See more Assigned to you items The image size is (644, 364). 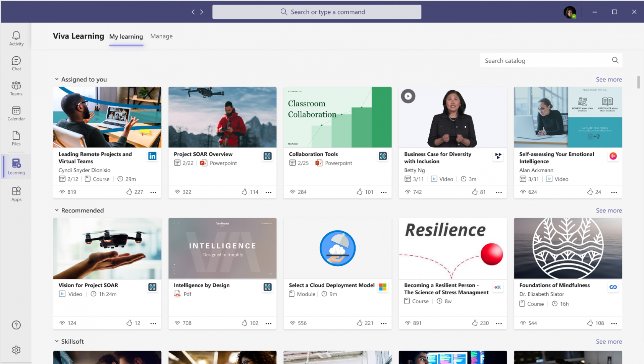coord(608,79)
